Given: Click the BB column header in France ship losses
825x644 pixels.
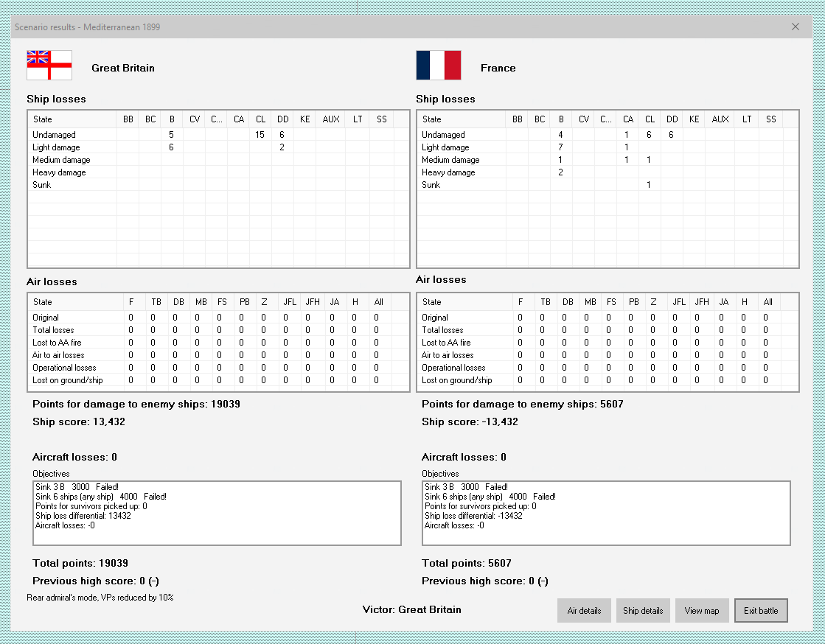Looking at the screenshot, I should (x=518, y=119).
